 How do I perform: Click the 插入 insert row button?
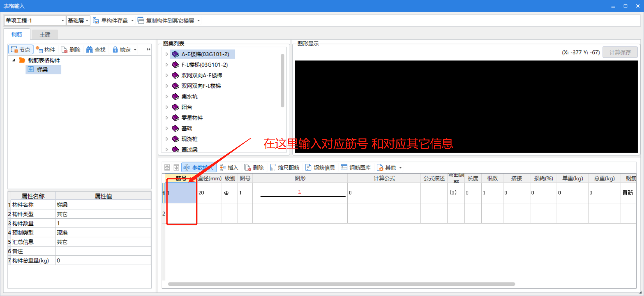[229, 167]
